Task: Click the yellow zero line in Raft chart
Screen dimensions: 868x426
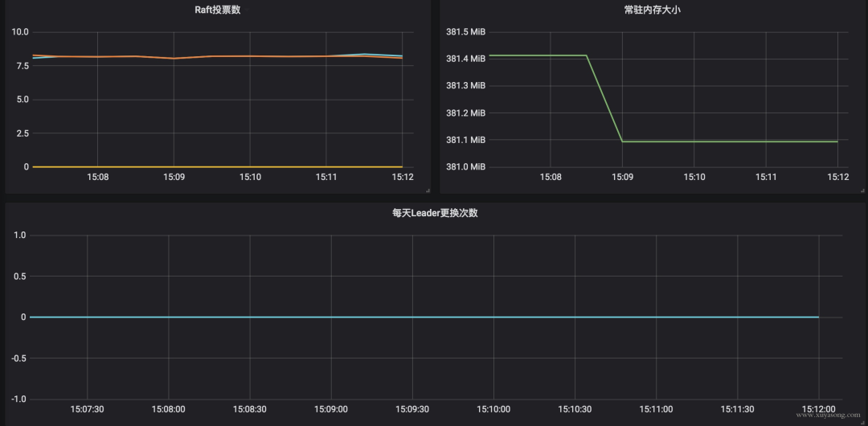Action: tap(218, 166)
